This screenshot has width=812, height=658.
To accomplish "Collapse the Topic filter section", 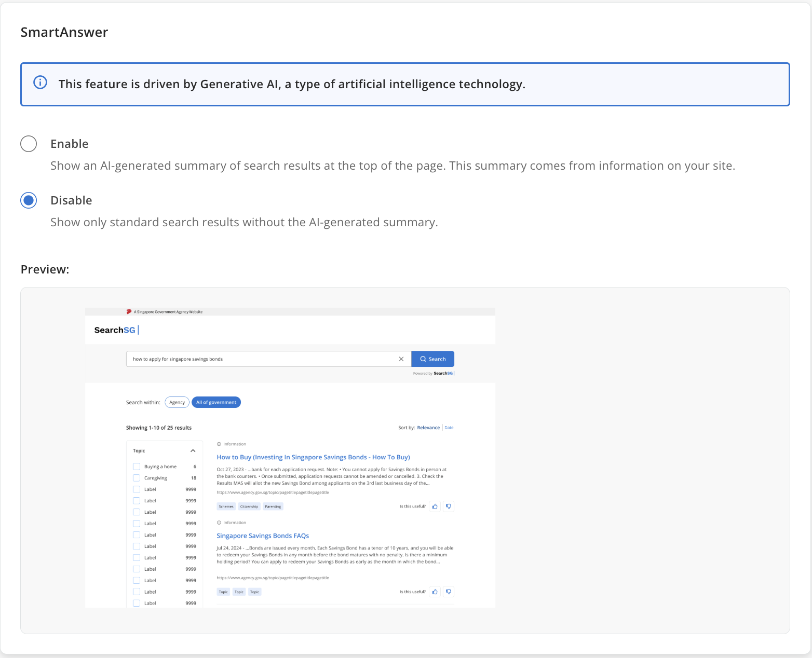I will click(193, 450).
